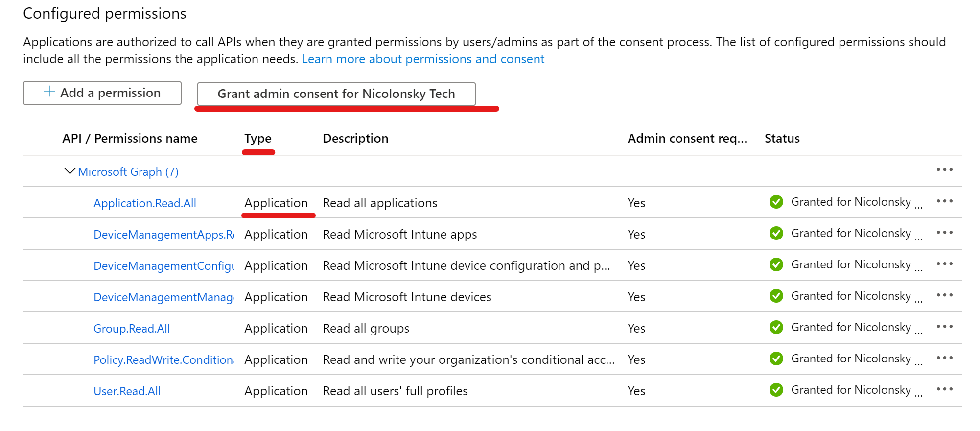Click 'Read all groups' description
The height and width of the screenshot is (431, 980).
point(366,329)
